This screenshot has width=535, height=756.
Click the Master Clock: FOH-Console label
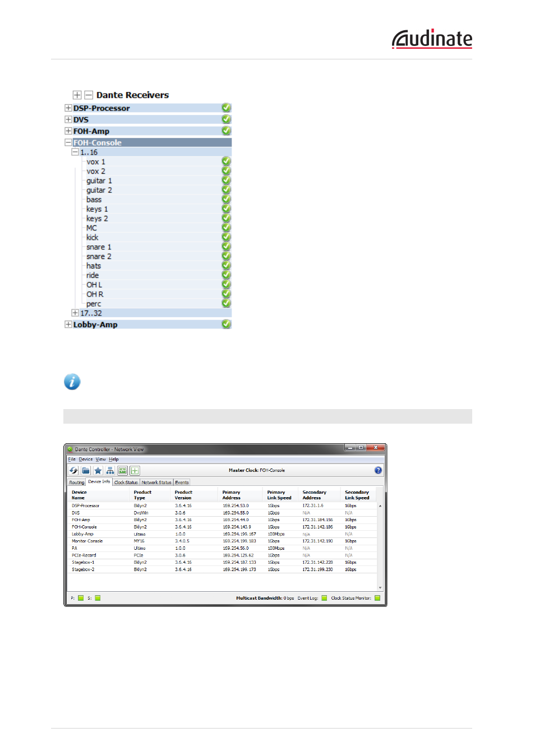[x=257, y=470]
